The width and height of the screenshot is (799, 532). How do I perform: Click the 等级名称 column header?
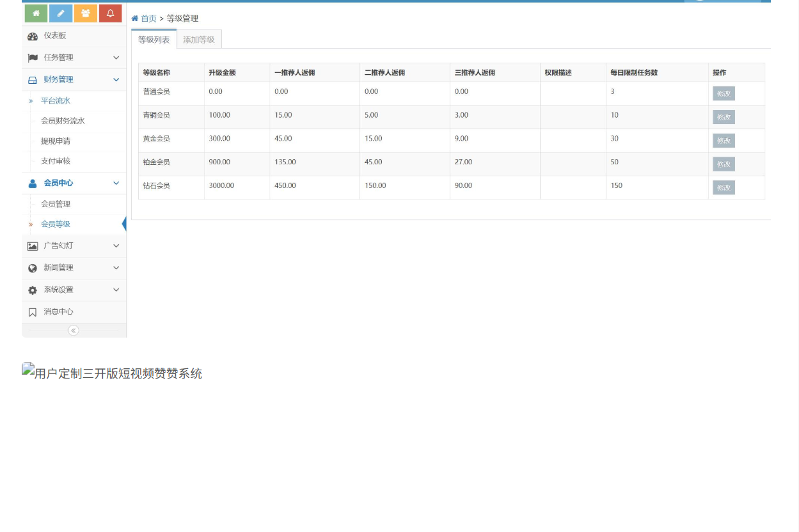point(171,73)
